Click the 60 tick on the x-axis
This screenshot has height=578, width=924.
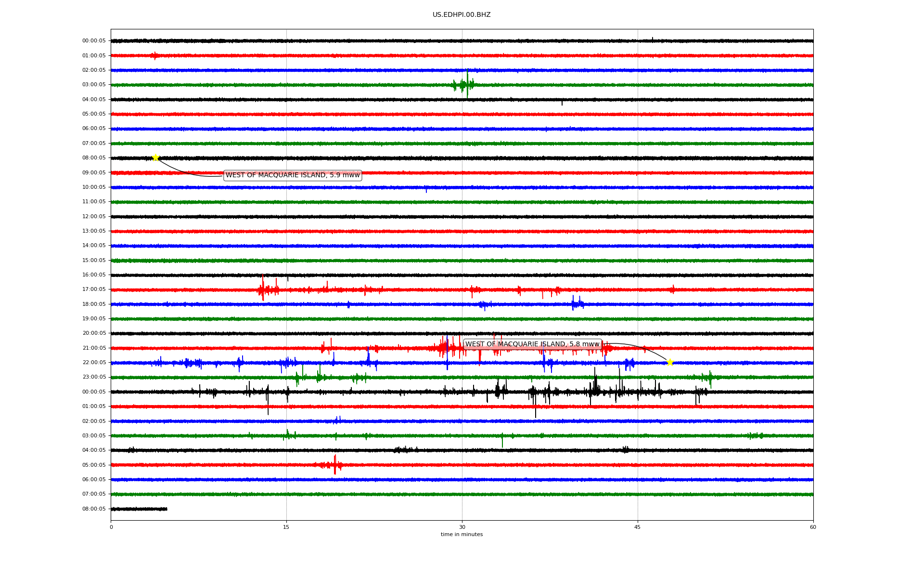(813, 527)
